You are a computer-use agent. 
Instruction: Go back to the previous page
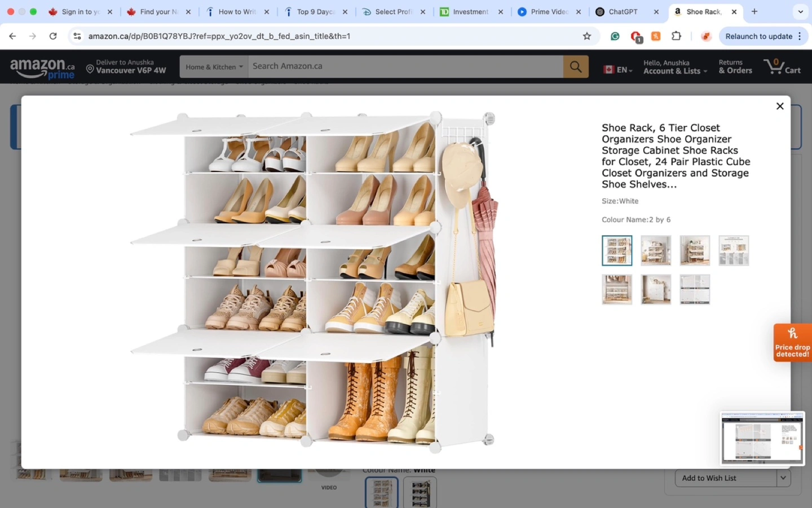12,36
